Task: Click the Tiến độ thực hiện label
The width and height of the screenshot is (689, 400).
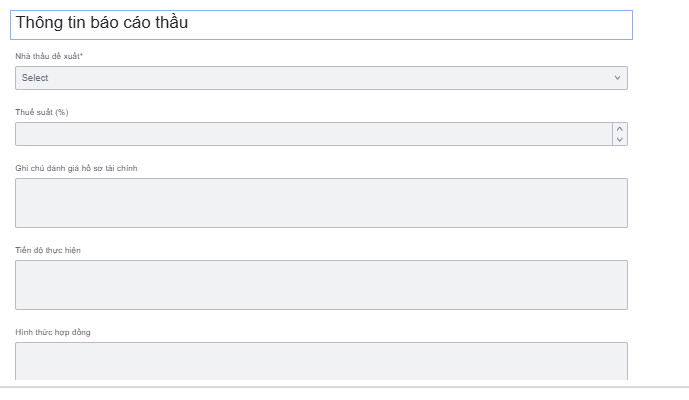Action: click(x=48, y=250)
